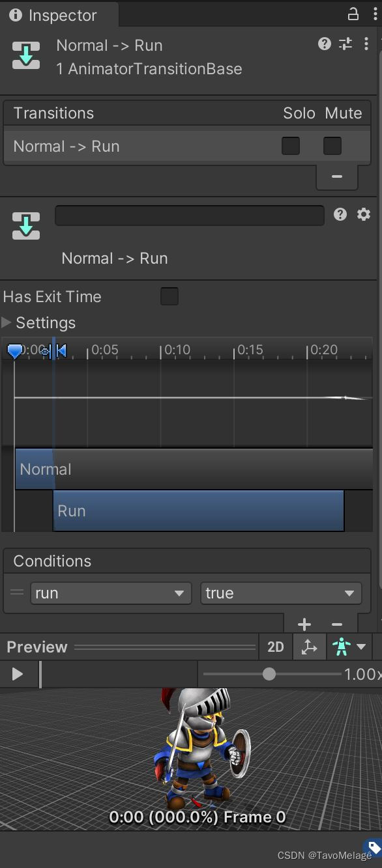Viewport: 382px width, 868px height.
Task: Toggle 2D preview mode
Action: 276,647
